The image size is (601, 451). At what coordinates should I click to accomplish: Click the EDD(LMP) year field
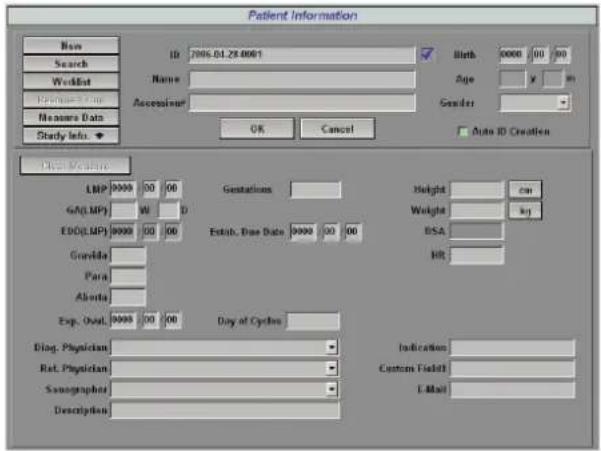coord(123,231)
